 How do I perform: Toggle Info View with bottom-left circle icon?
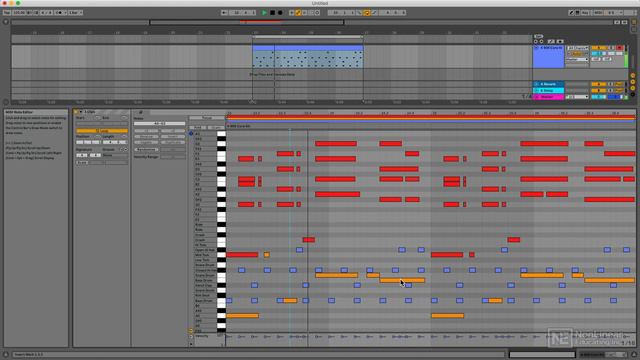pyautogui.click(x=6, y=355)
